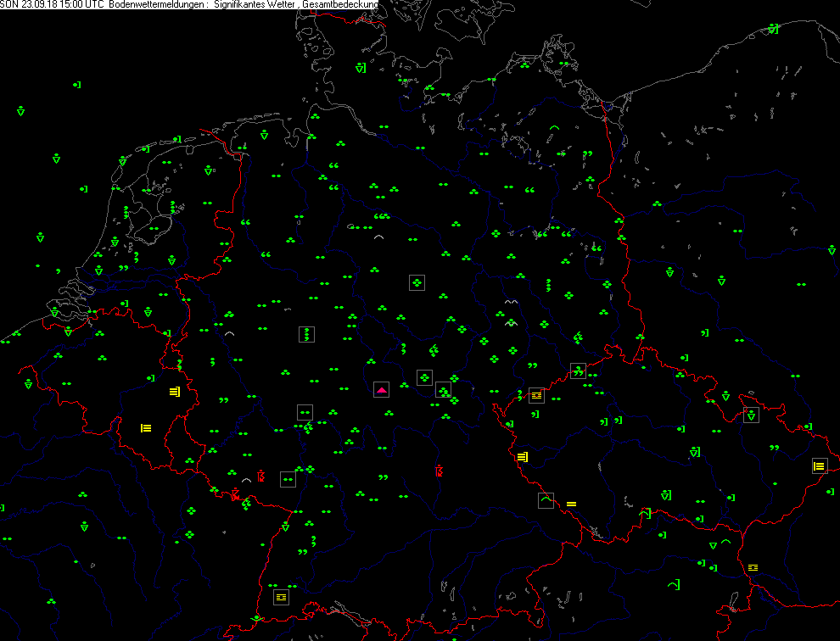Image resolution: width=840 pixels, height=641 pixels.
Task: Click the yellow two-line mist symbol
Action: coord(571,504)
